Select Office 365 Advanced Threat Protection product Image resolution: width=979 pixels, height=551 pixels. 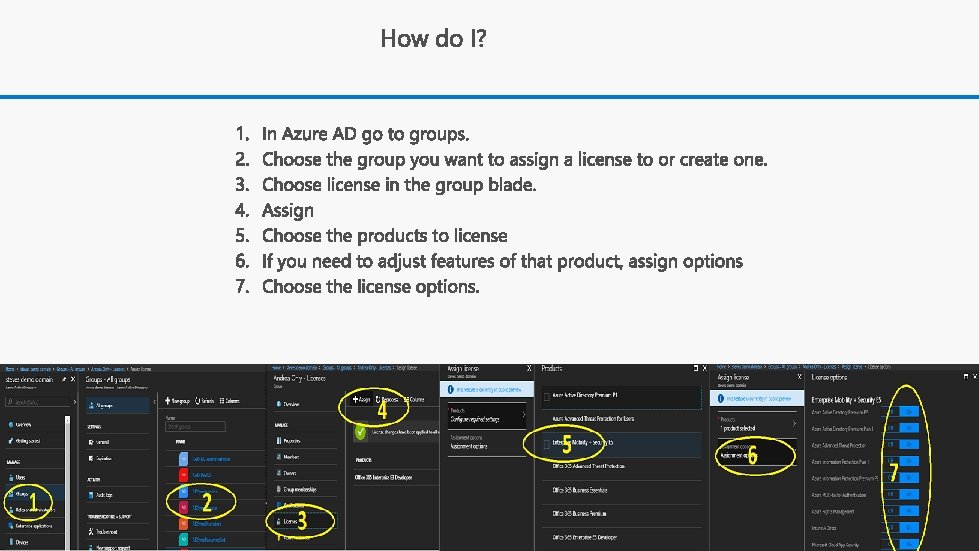click(x=588, y=466)
